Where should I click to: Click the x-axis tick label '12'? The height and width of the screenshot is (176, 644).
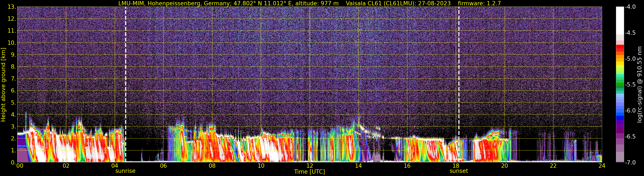point(310,166)
